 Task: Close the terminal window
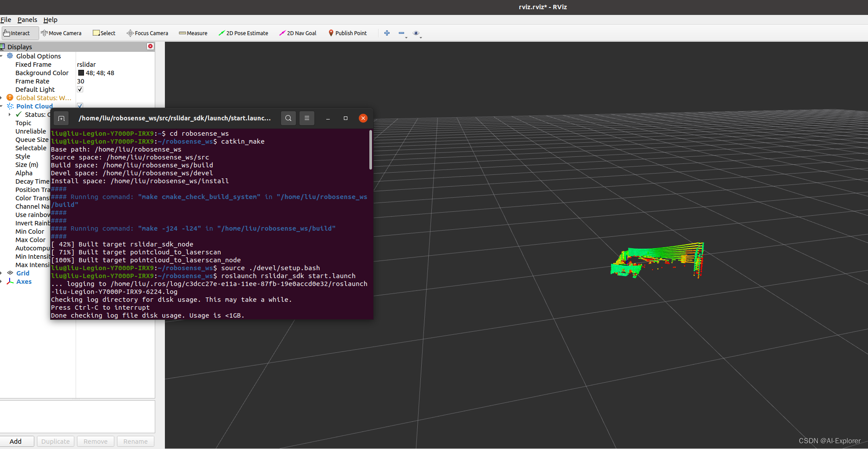(363, 118)
